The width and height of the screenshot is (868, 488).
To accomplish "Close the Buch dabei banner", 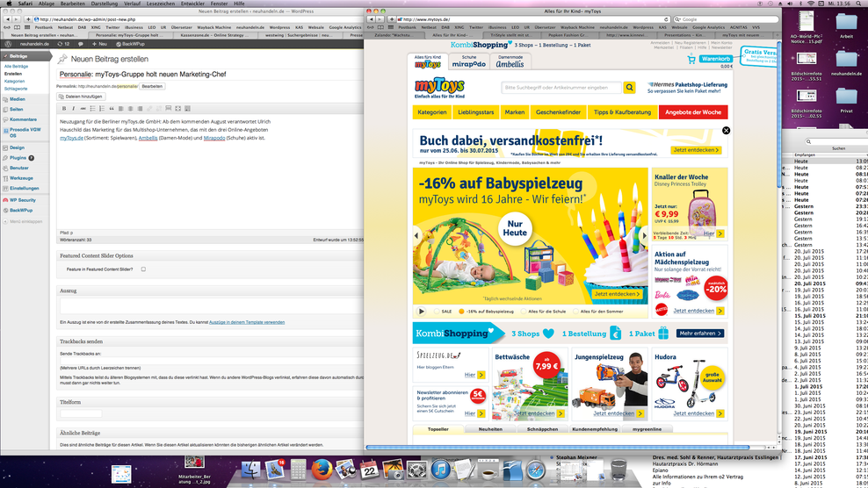I will click(x=726, y=131).
